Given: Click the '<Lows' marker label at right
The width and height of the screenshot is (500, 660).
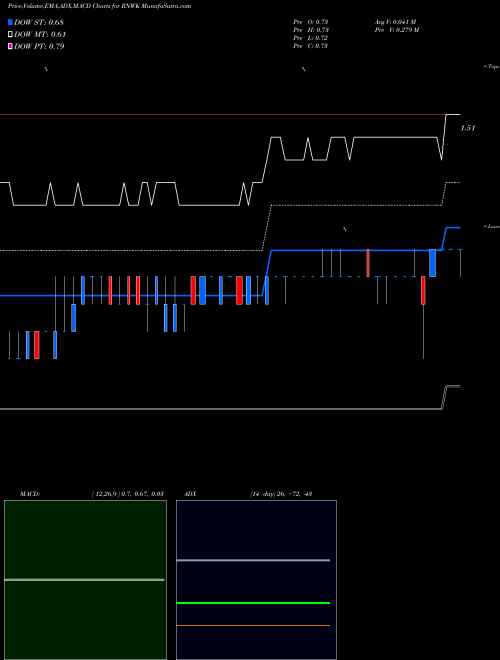Looking at the screenshot, I should pos(492,226).
